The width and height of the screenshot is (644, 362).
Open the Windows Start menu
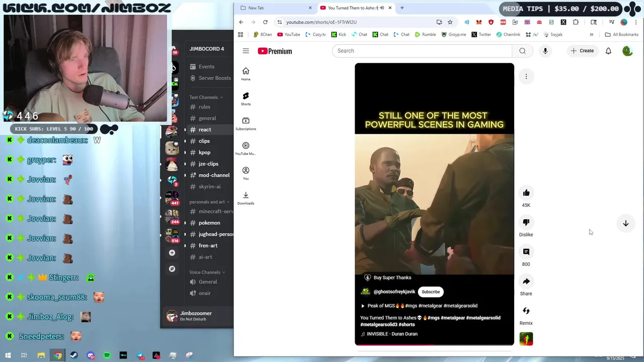coord(8,355)
